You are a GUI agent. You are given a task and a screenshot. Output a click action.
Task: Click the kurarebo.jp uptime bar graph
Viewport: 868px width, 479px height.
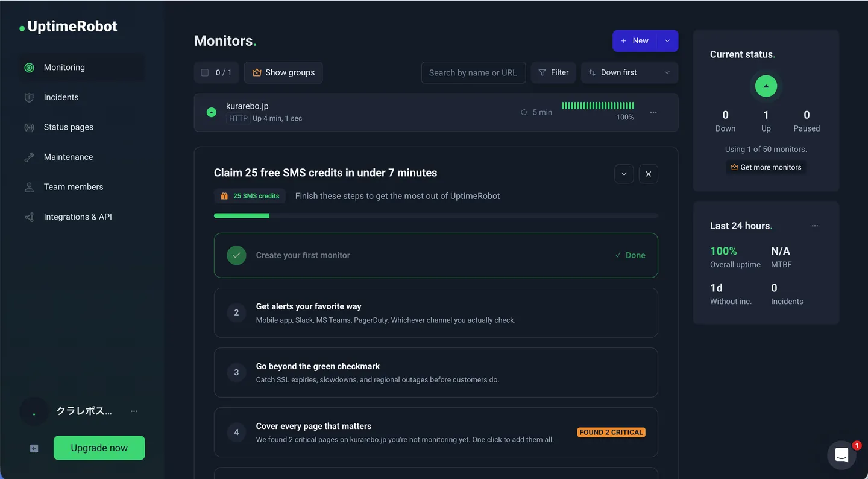598,106
